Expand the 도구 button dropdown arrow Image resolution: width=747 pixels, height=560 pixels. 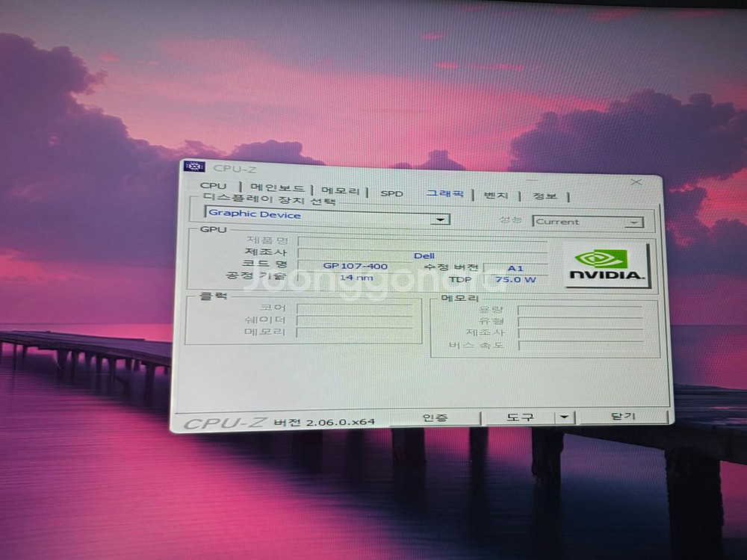tap(564, 417)
